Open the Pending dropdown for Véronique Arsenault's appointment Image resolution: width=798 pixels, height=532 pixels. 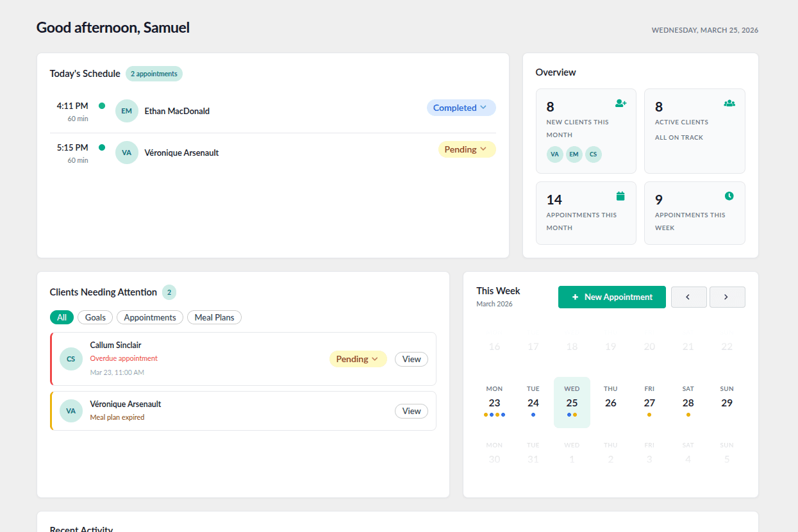467,149
